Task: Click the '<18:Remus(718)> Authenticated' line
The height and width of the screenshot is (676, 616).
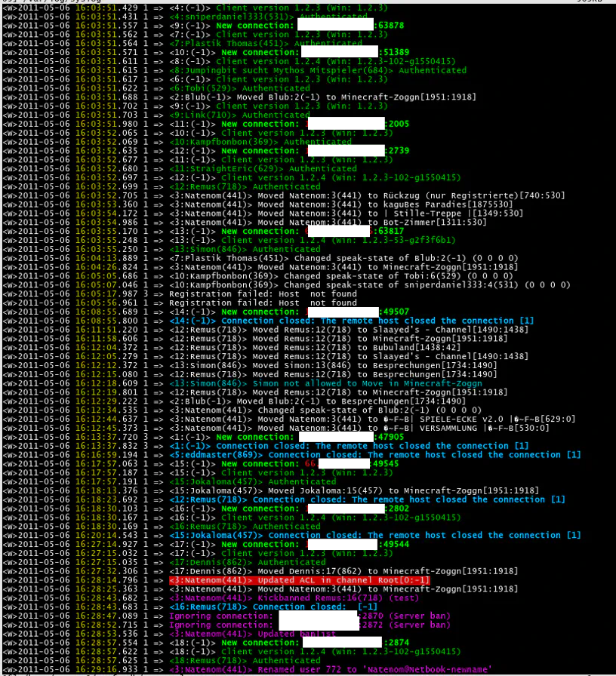Action: pos(245,660)
